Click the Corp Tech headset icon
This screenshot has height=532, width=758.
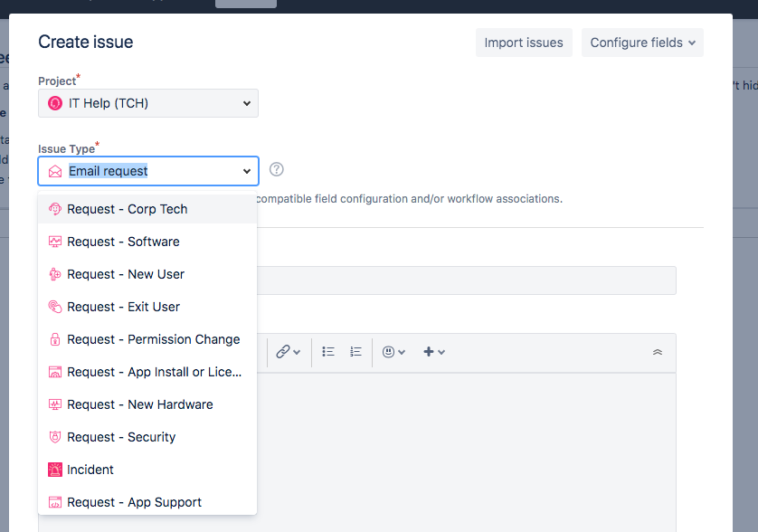[55, 209]
